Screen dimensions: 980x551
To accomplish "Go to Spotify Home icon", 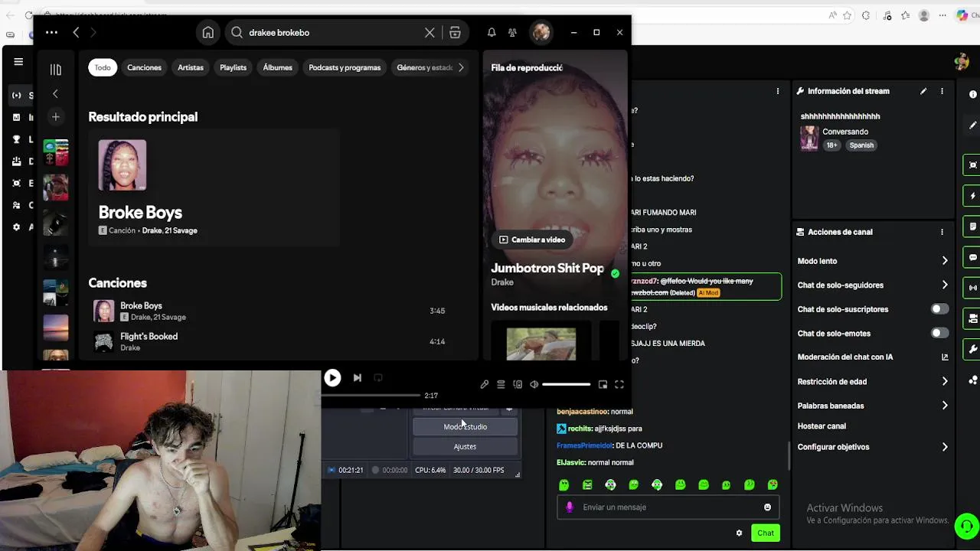I will 207,33.
